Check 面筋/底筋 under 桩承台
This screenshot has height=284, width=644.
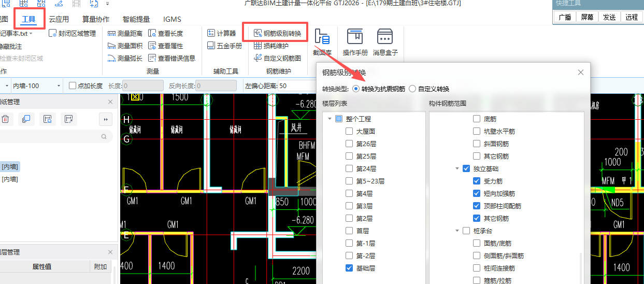click(x=477, y=243)
